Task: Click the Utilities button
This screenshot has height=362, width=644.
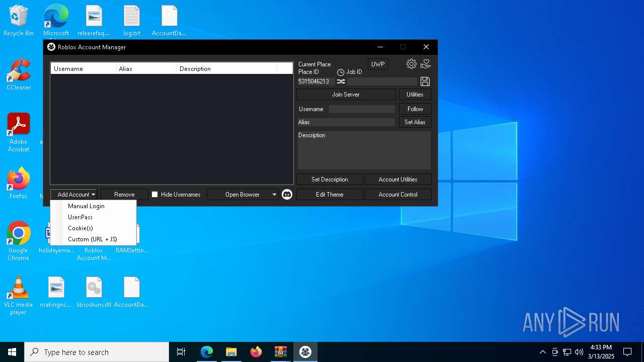Action: click(x=415, y=95)
